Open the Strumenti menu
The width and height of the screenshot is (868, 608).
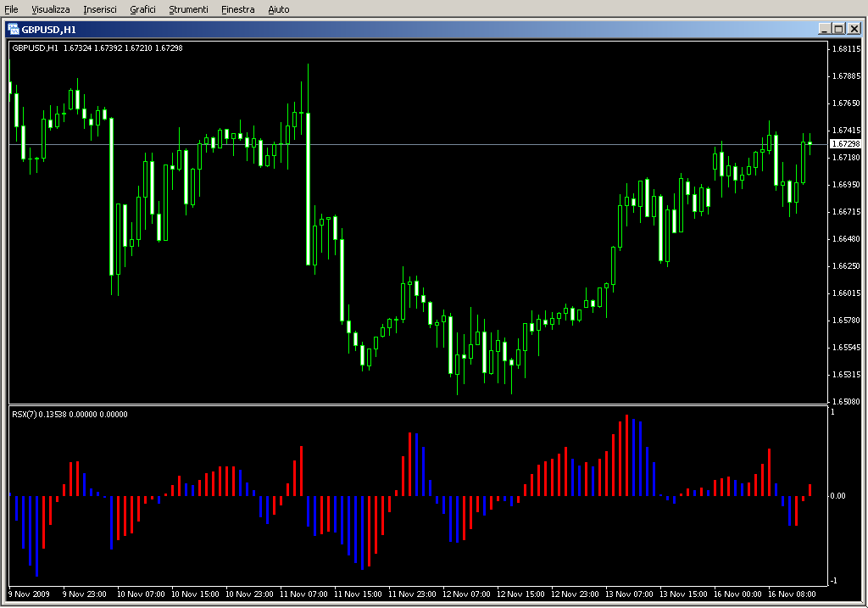point(188,9)
